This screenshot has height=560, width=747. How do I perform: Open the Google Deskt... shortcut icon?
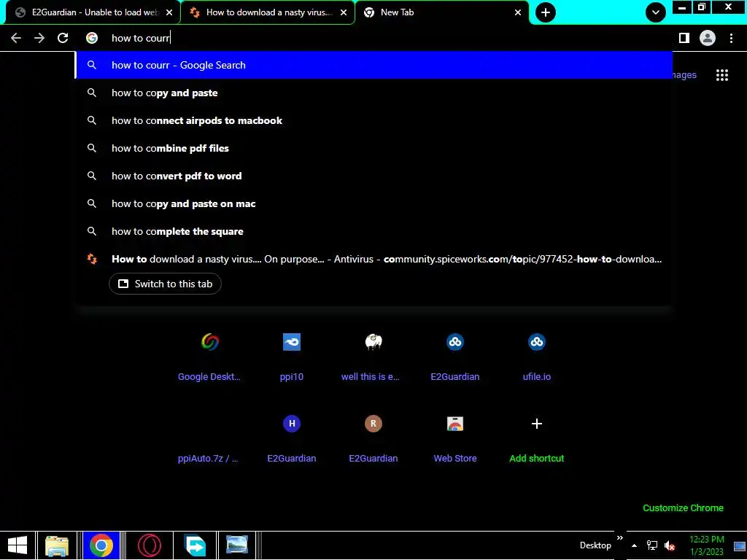pyautogui.click(x=209, y=342)
